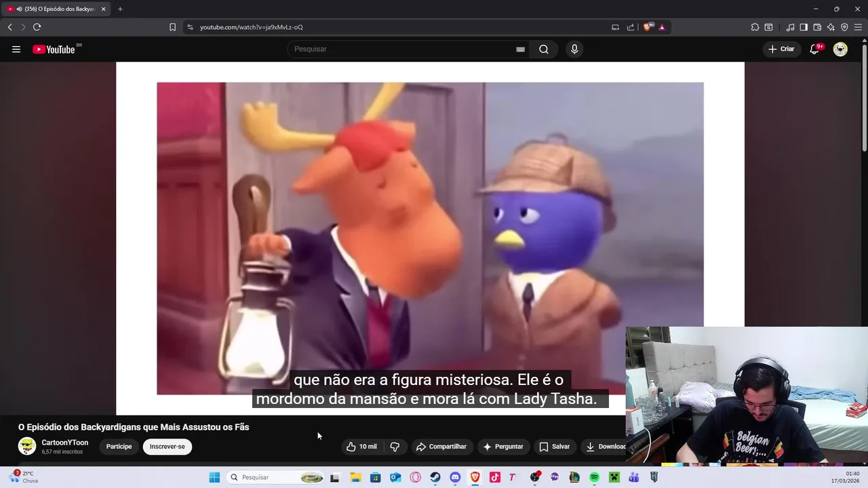
Task: Click the video title text
Action: pos(134,427)
